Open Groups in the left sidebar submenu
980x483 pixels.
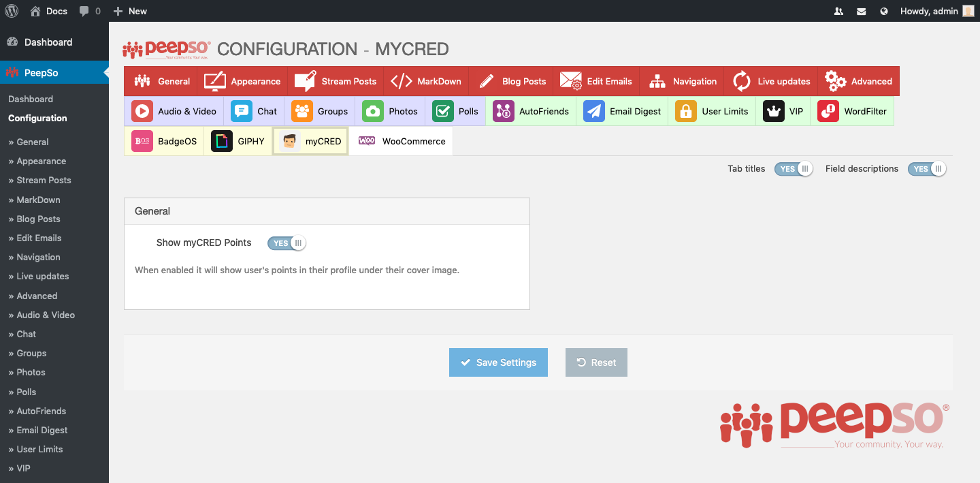tap(27, 353)
